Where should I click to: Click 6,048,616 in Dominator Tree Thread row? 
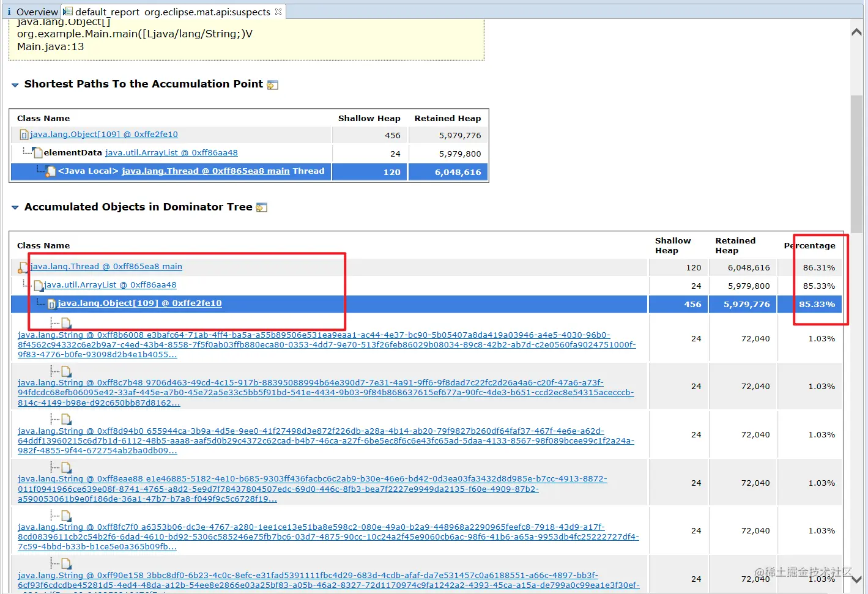749,268
